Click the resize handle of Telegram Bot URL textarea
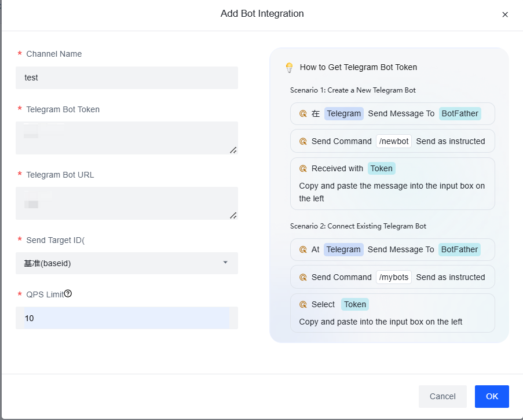 coord(233,215)
